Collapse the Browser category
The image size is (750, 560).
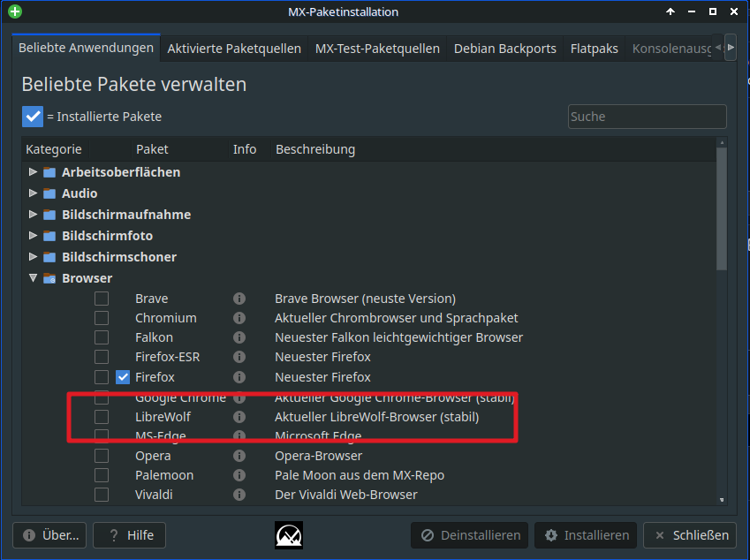33,278
